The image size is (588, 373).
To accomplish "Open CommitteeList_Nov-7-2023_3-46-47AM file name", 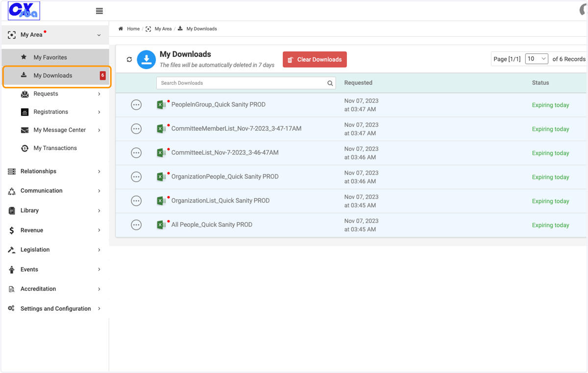I will [225, 152].
